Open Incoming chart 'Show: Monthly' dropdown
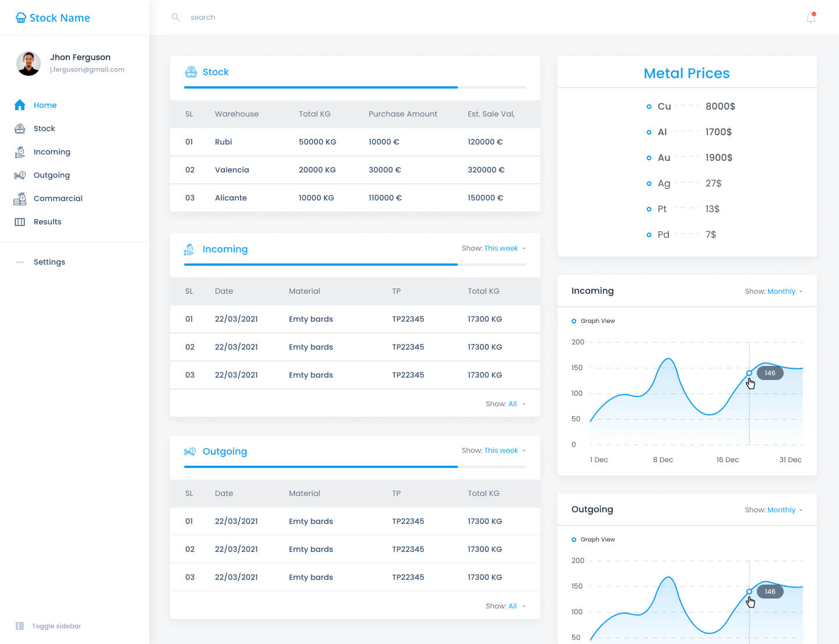Image resolution: width=839 pixels, height=644 pixels. (774, 291)
